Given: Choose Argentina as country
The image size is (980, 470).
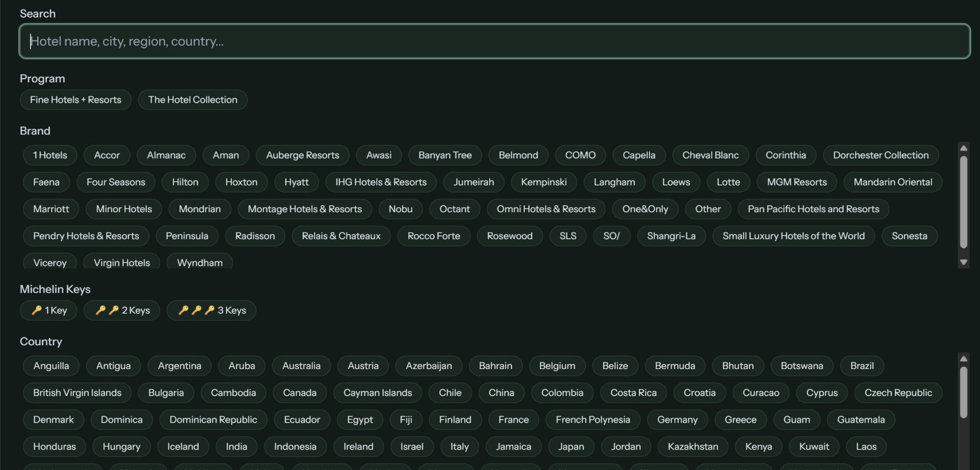Looking at the screenshot, I should point(179,366).
